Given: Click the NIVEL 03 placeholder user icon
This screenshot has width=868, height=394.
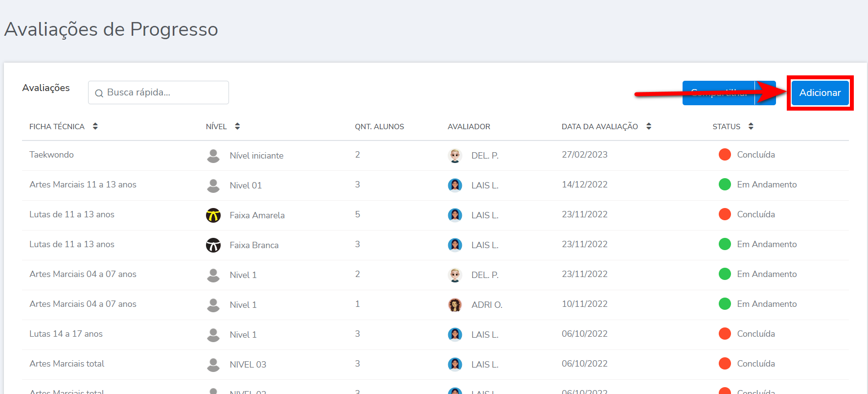Looking at the screenshot, I should (x=213, y=365).
